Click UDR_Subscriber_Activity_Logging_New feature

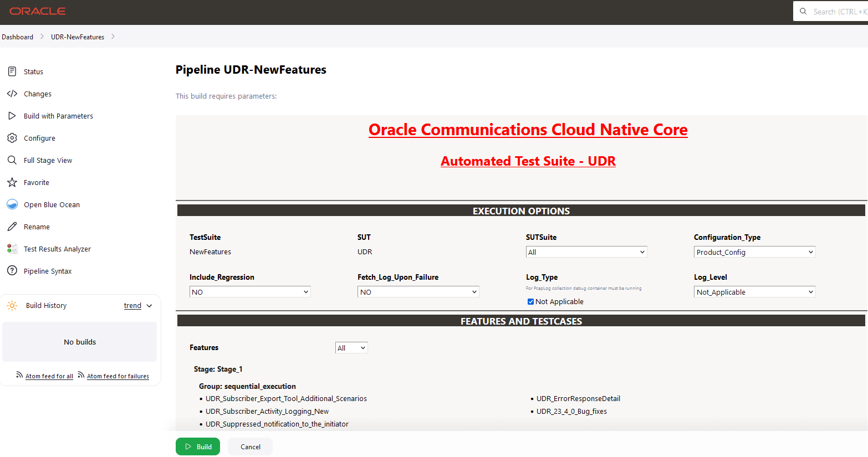pyautogui.click(x=267, y=412)
